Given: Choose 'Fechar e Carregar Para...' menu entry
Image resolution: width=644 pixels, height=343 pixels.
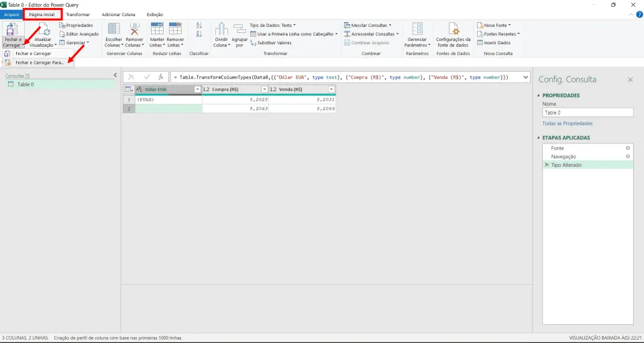Looking at the screenshot, I should coord(40,63).
